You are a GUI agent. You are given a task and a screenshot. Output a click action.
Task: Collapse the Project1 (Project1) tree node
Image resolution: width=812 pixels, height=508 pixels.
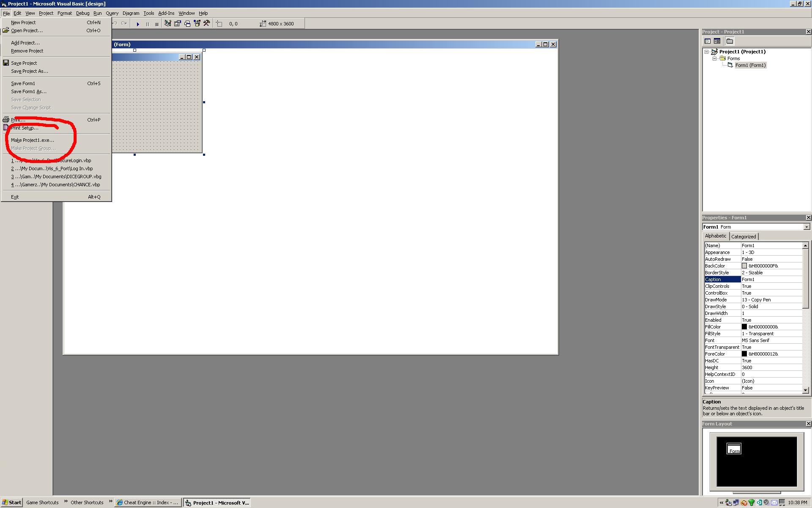706,52
